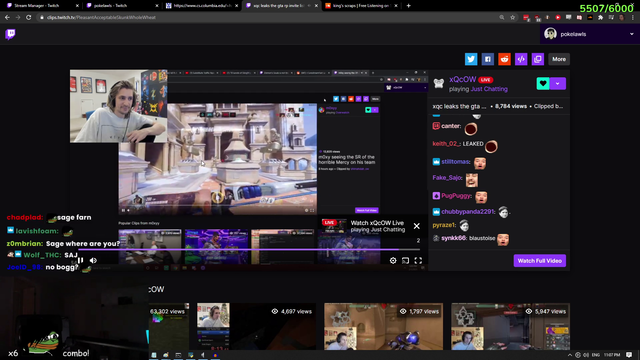Go back in browser history
The width and height of the screenshot is (640, 360).
pyautogui.click(x=7, y=18)
